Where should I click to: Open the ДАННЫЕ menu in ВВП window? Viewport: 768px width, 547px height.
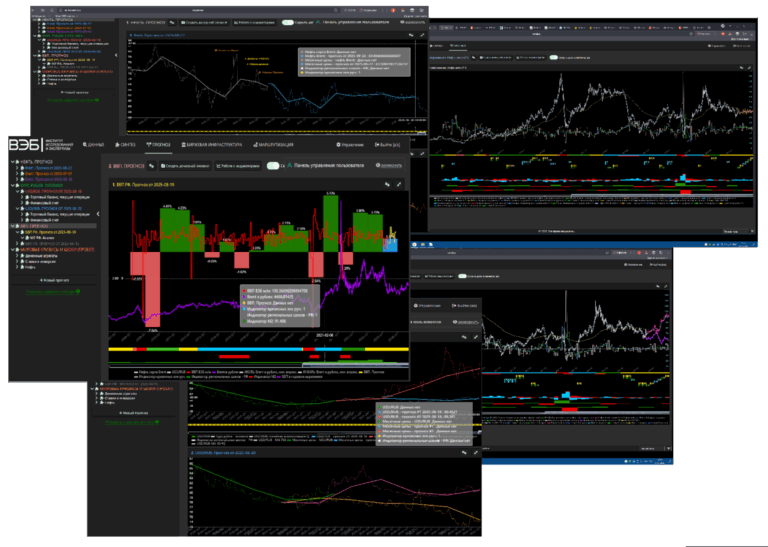[93, 145]
